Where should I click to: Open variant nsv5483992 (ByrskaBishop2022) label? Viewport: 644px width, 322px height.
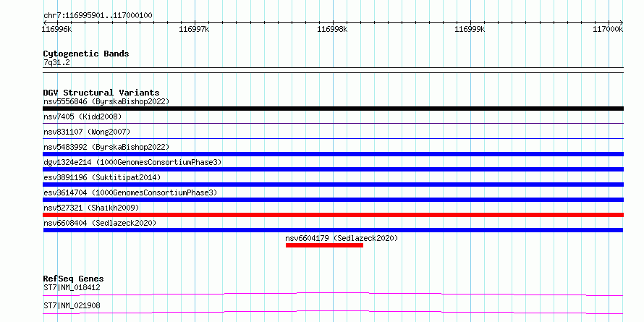(x=106, y=147)
